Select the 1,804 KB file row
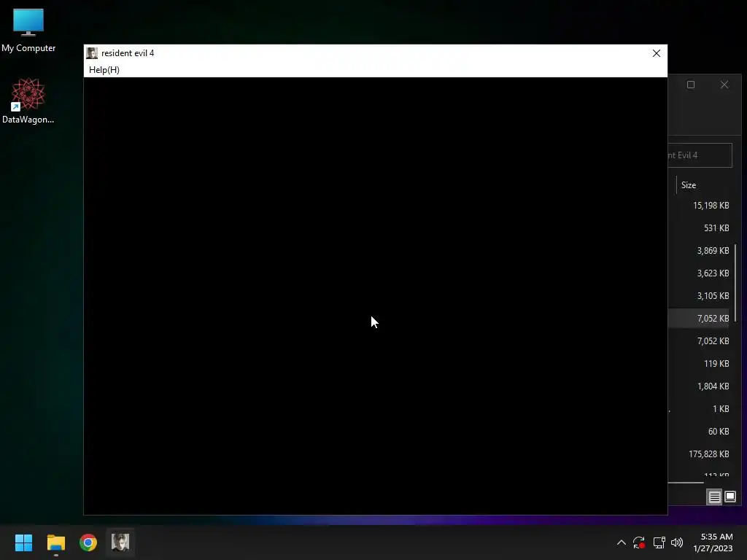Image resolution: width=747 pixels, height=560 pixels. pos(700,386)
